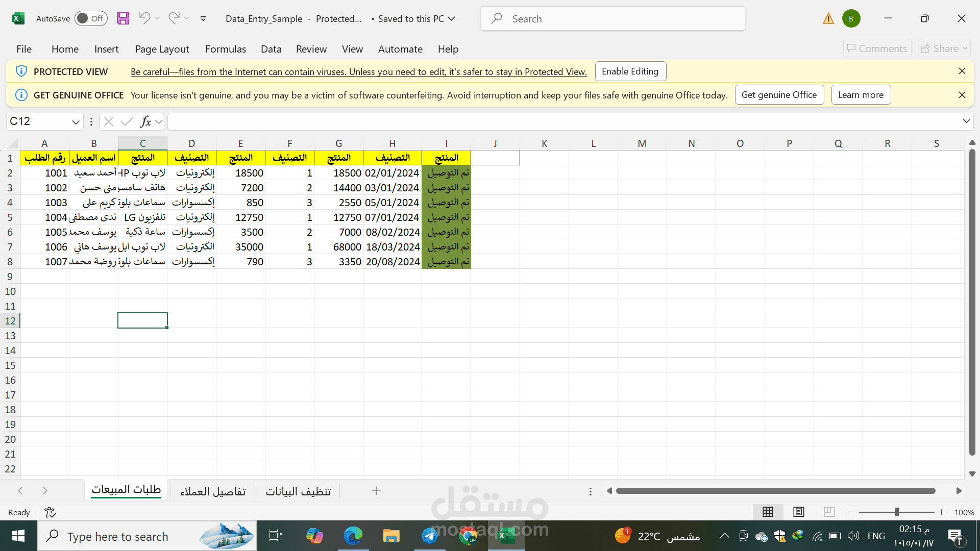Open the Page Layout tab
Viewport: 980px width, 551px height.
coord(162,49)
